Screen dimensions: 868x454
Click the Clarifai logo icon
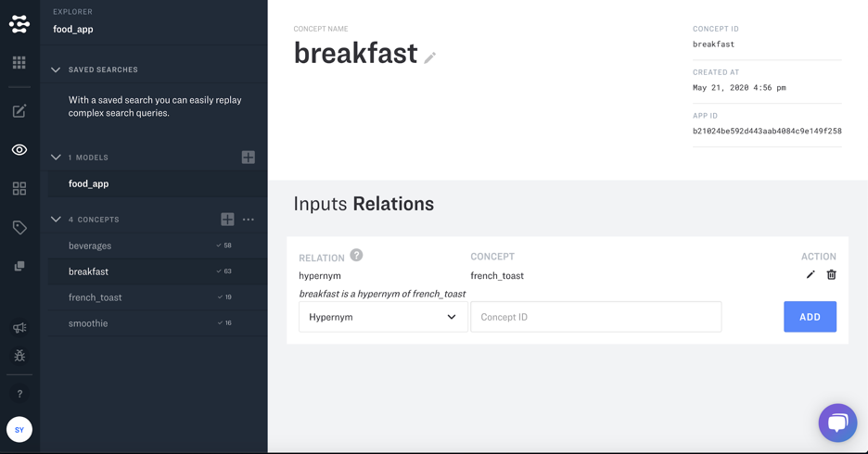19,23
